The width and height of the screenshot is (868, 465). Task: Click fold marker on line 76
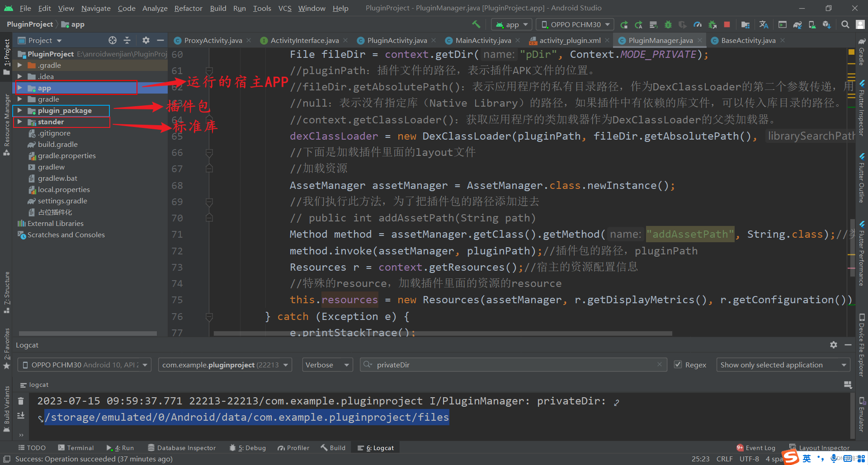[x=209, y=316]
